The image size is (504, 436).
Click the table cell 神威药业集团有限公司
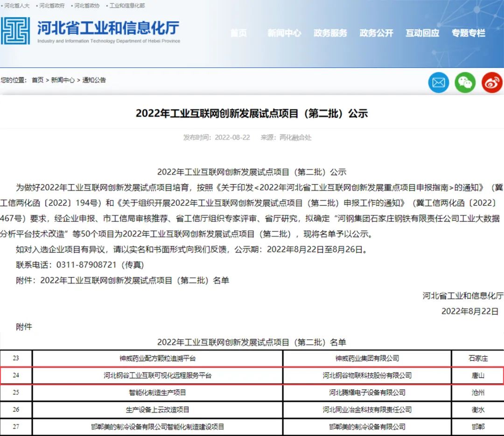(x=367, y=358)
